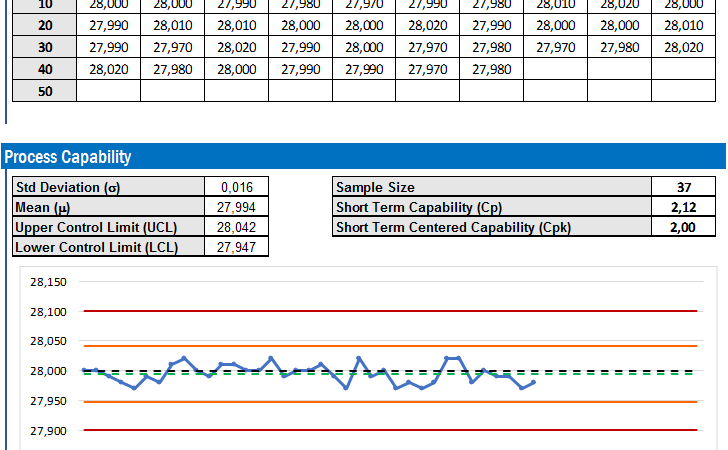Select the mean value 27,994

(237, 207)
